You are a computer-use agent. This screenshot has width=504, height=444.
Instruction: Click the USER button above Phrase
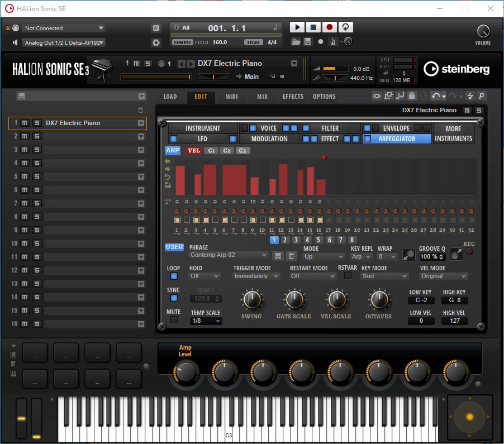(x=174, y=247)
